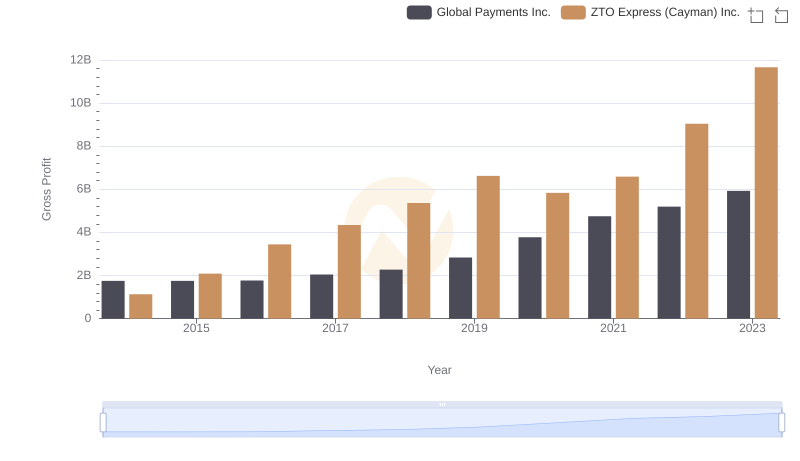
Task: Click the 2019 x-axis label
Action: [x=474, y=328]
